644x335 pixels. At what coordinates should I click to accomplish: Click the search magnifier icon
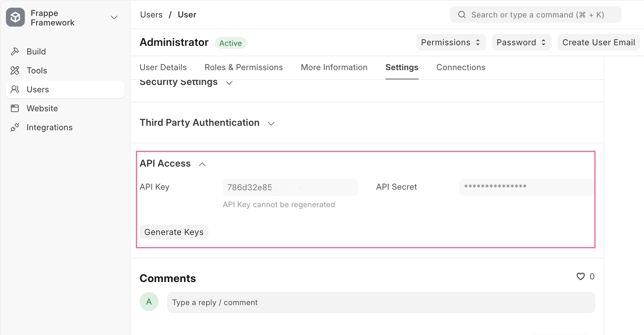click(462, 15)
